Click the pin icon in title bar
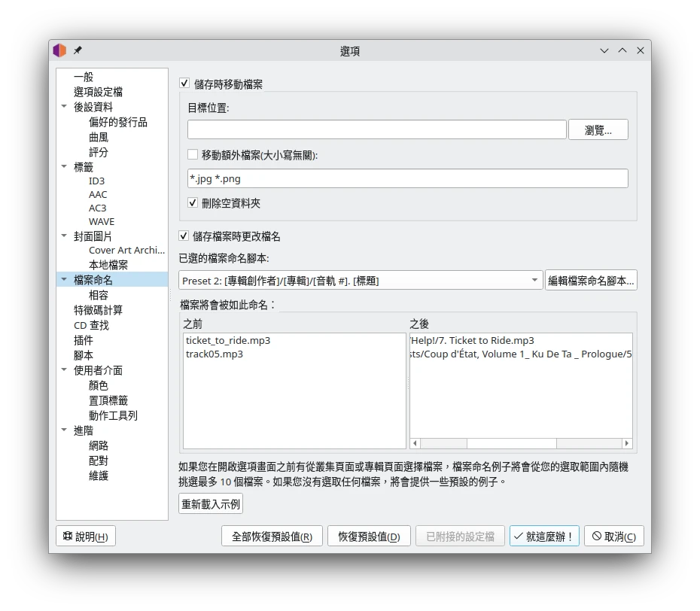Screen dimensions: 700x611 78,50
